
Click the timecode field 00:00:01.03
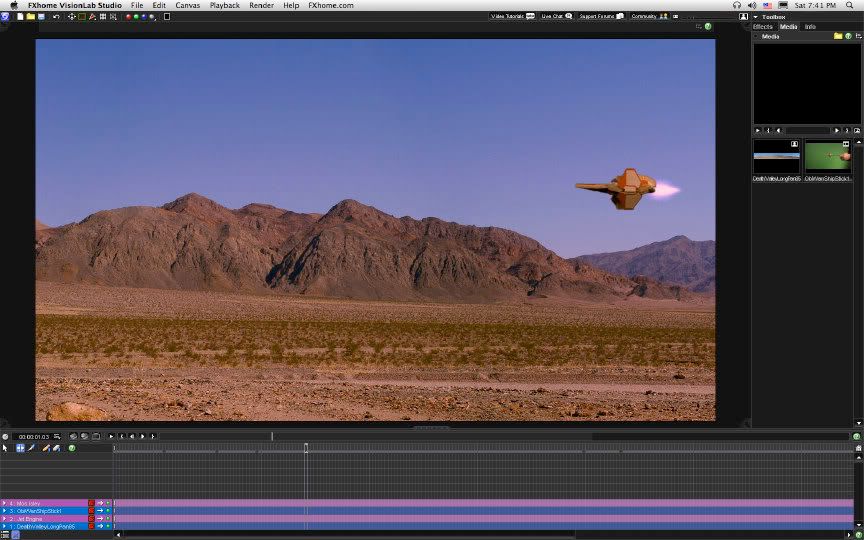pos(33,437)
